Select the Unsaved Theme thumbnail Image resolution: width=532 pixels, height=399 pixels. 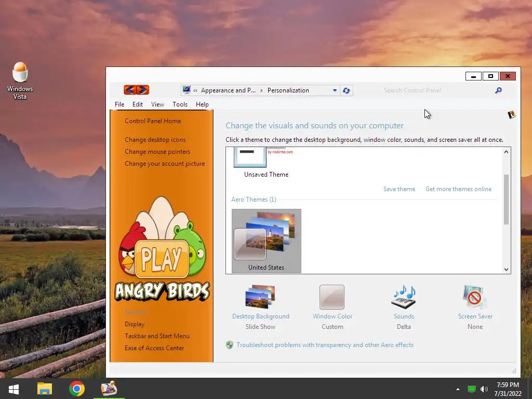[x=250, y=157]
